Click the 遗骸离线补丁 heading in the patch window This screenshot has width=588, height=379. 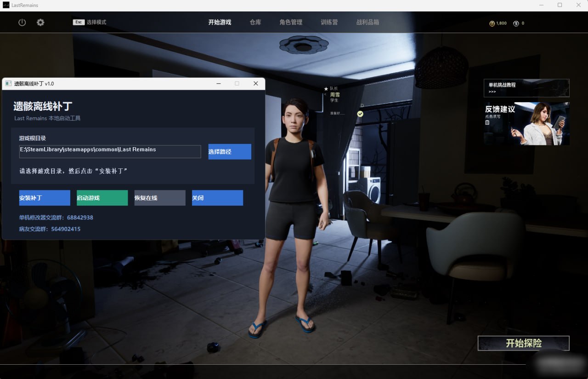[43, 107]
